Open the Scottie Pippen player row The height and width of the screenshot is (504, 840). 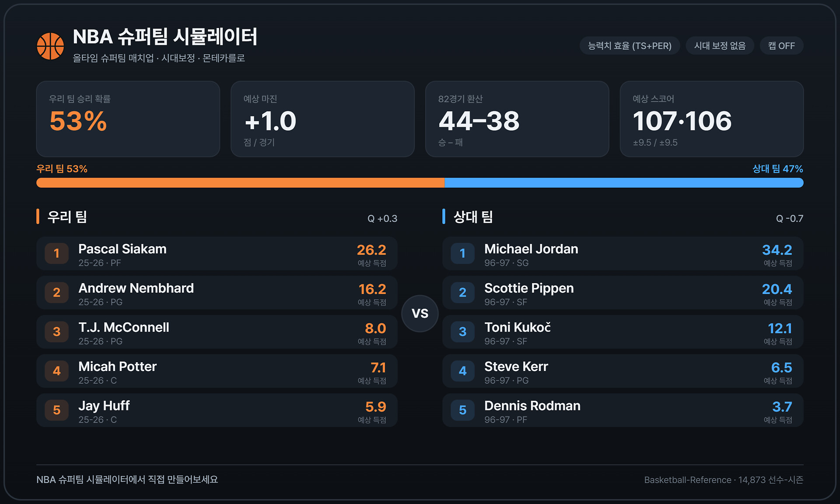(x=623, y=293)
